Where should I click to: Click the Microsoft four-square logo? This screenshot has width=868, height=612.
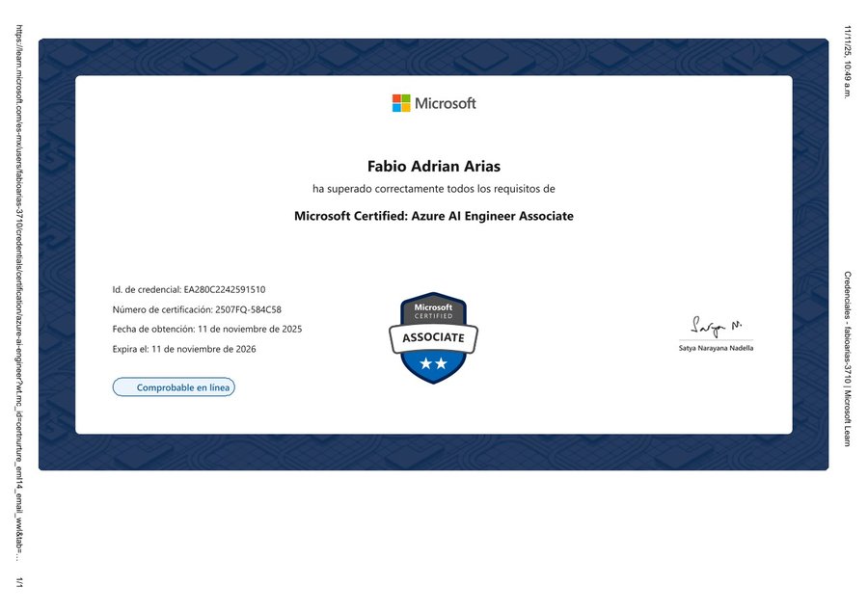(x=401, y=103)
